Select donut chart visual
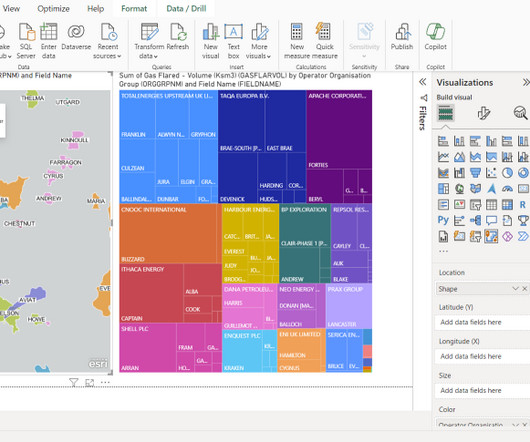Screen dimensions: 530x442 click(523, 173)
